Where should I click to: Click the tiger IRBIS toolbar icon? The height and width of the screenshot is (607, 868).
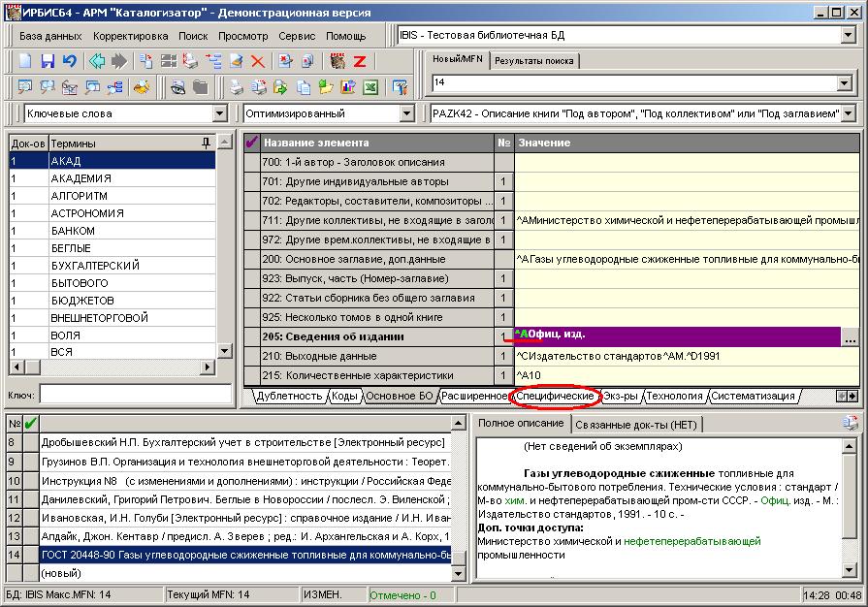pyautogui.click(x=338, y=61)
